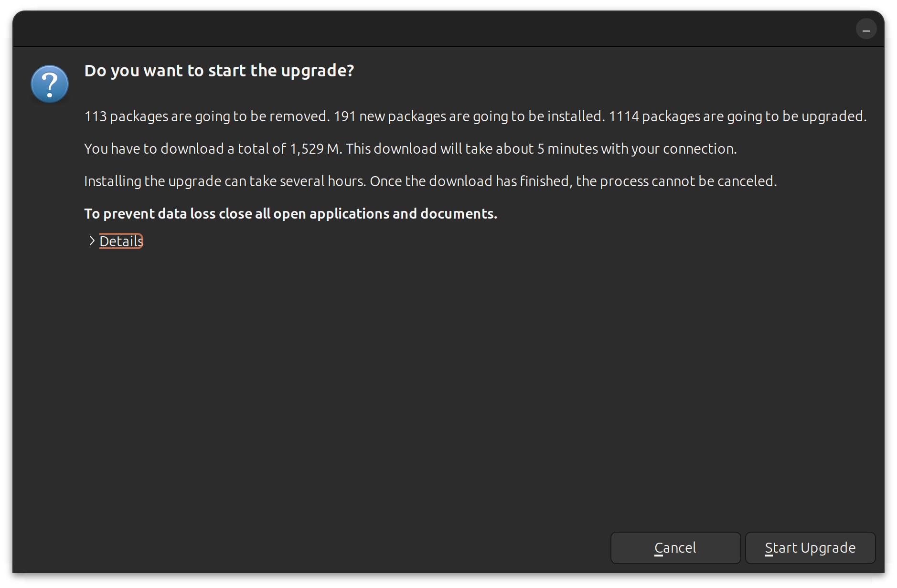897x588 pixels.
Task: Click the Start Upgrade button
Action: [810, 548]
